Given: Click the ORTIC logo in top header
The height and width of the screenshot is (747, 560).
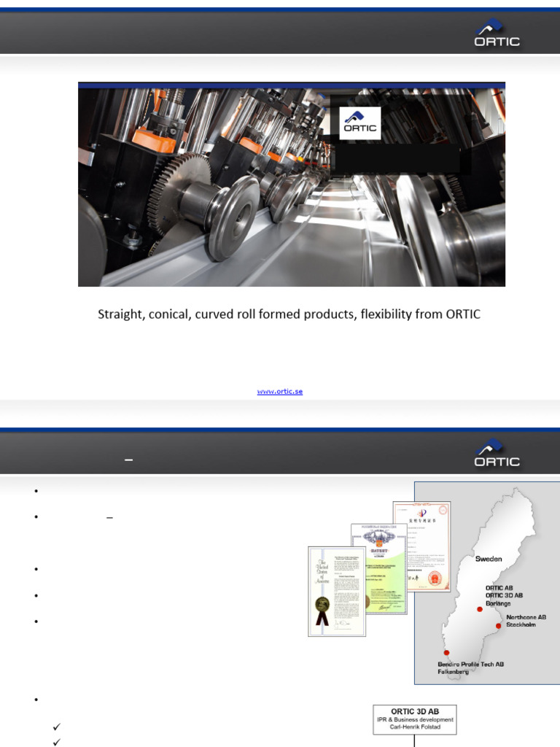Looking at the screenshot, I should click(497, 32).
